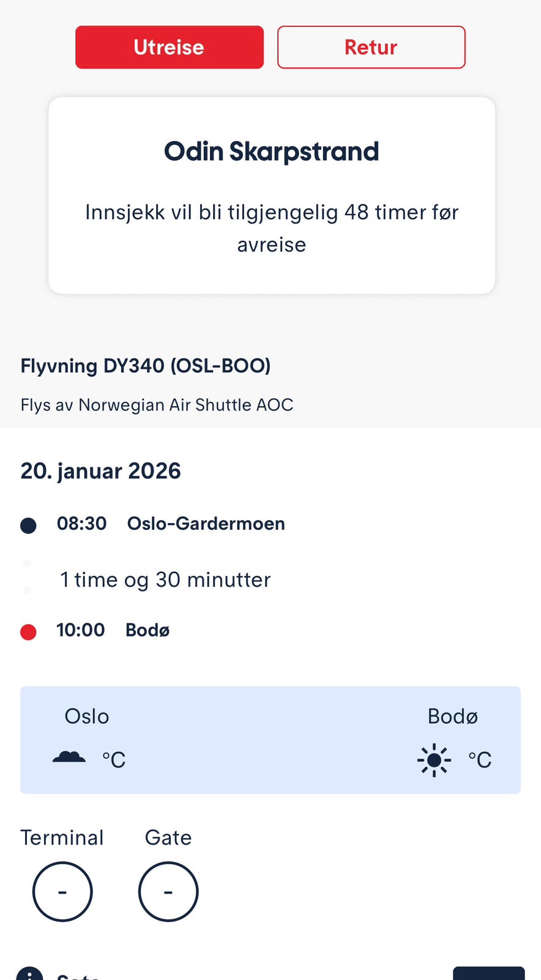Tap the Oslo city label in weather panel
This screenshot has width=541, height=980.
point(87,716)
